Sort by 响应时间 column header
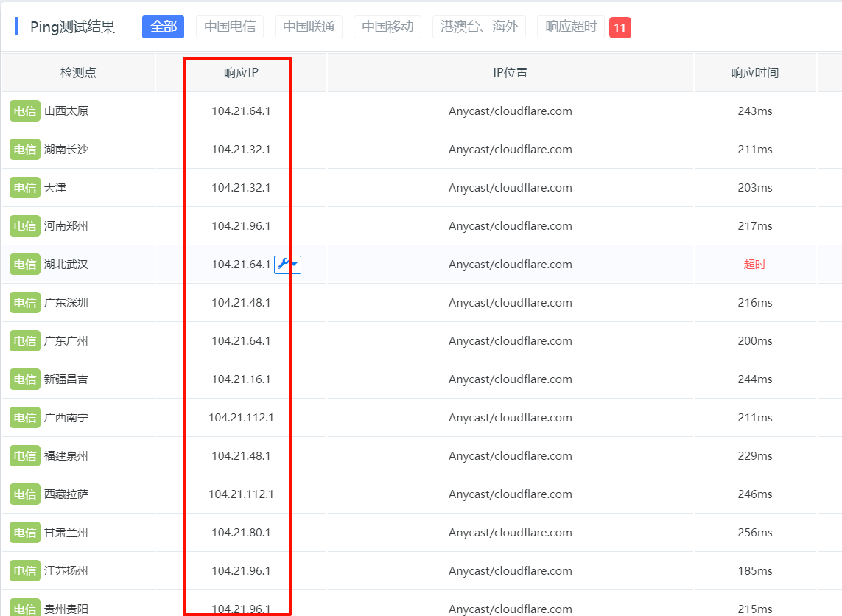Image resolution: width=842 pixels, height=616 pixels. (755, 72)
